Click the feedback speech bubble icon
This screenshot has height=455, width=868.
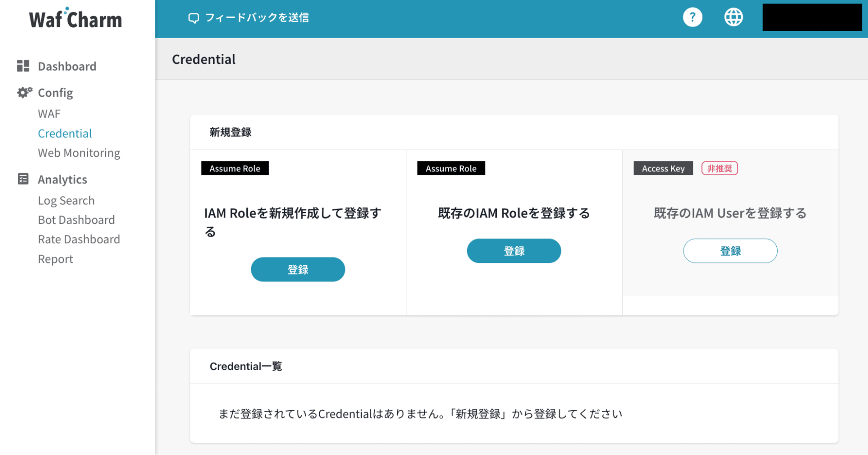193,18
